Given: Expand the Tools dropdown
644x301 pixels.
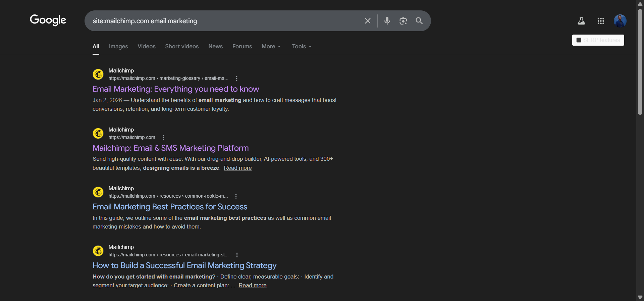Looking at the screenshot, I should pyautogui.click(x=302, y=46).
